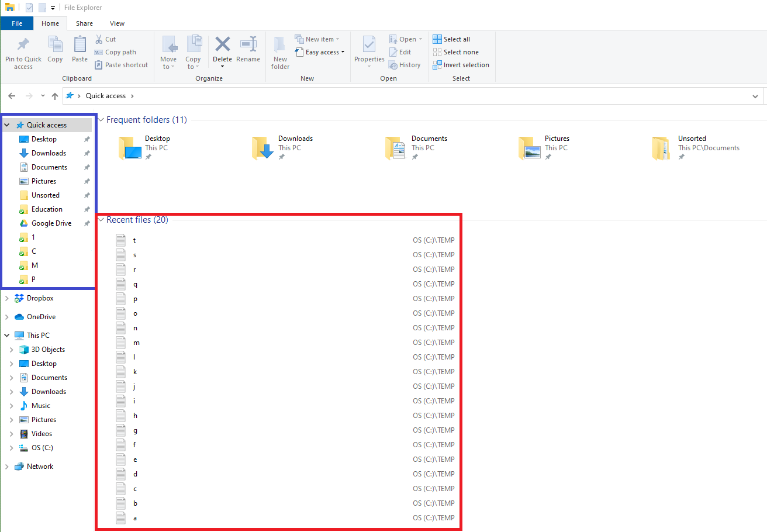Open the Properties icon in ribbon
The image size is (767, 532).
click(369, 44)
